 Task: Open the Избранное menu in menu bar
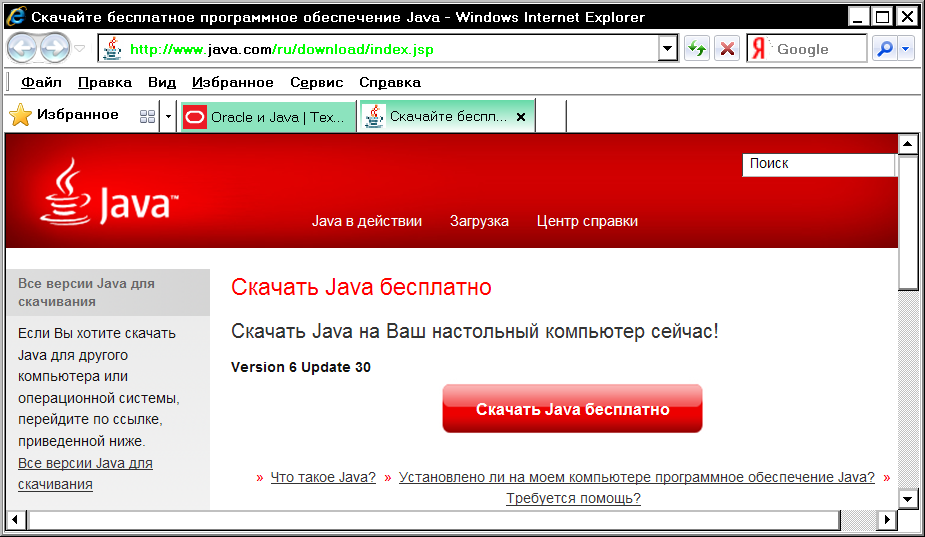click(232, 83)
